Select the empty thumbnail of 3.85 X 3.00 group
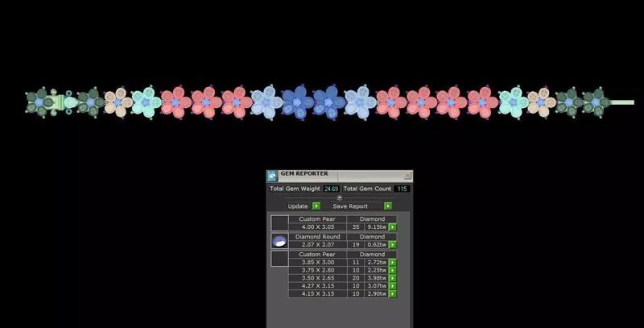Image resolution: width=644 pixels, height=328 pixels. 279,259
